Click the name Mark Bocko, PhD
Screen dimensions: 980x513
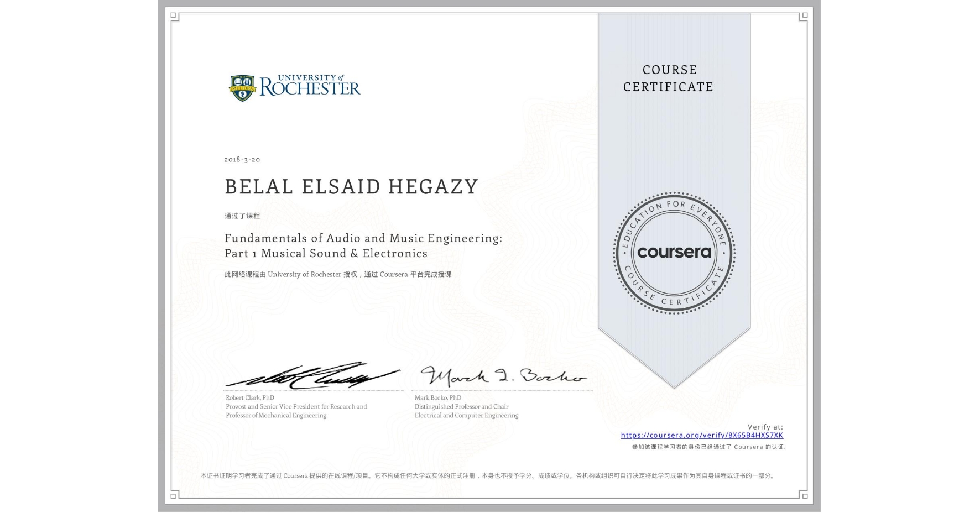pyautogui.click(x=438, y=397)
